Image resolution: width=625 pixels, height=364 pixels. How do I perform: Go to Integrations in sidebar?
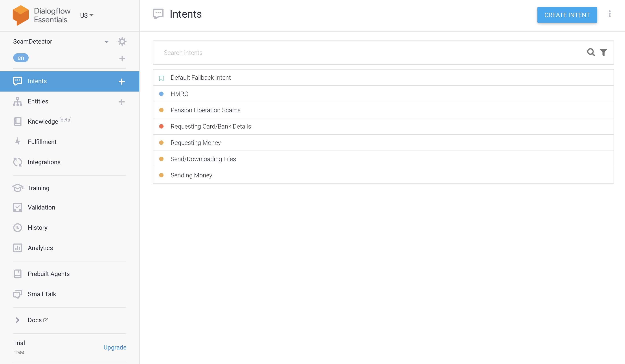(44, 162)
